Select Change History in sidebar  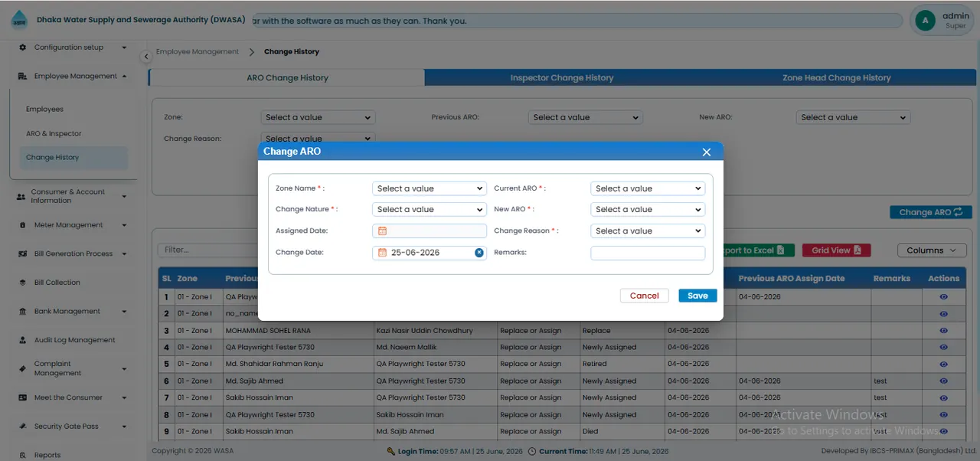click(x=73, y=158)
